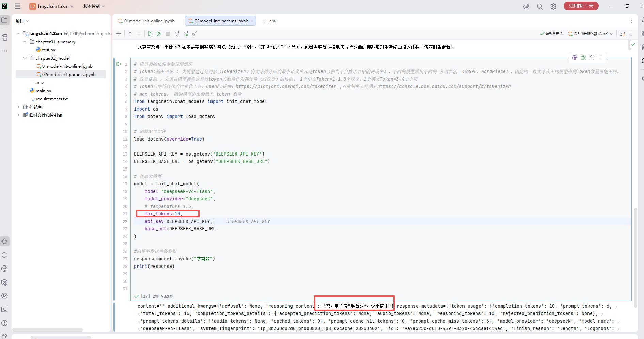Click the '[19] 2秒 98毫秒' execution status
This screenshot has height=339, width=644.
pos(154,296)
